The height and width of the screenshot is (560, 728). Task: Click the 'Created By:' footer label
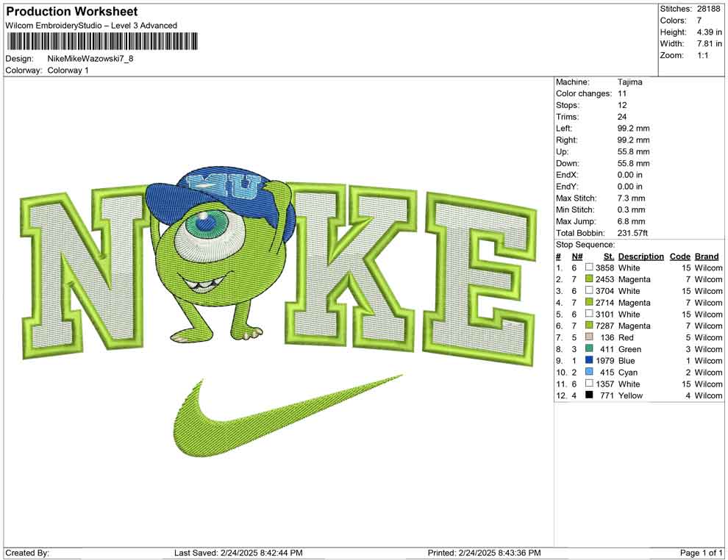click(27, 553)
